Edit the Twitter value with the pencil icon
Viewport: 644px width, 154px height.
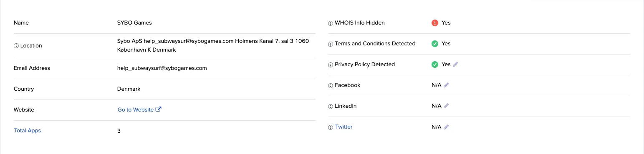(x=446, y=127)
